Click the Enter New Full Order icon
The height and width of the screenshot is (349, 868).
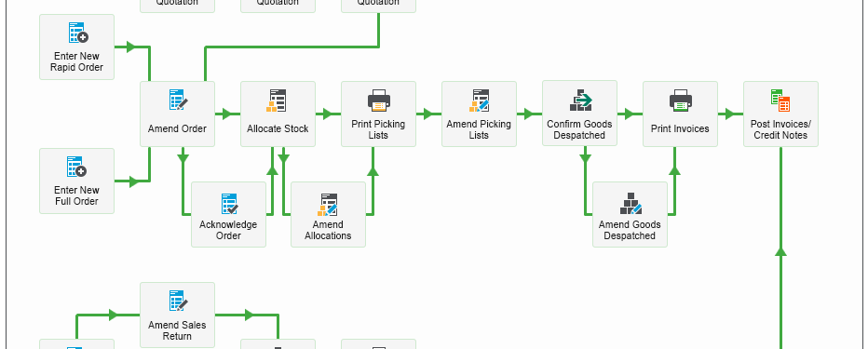tap(77, 167)
